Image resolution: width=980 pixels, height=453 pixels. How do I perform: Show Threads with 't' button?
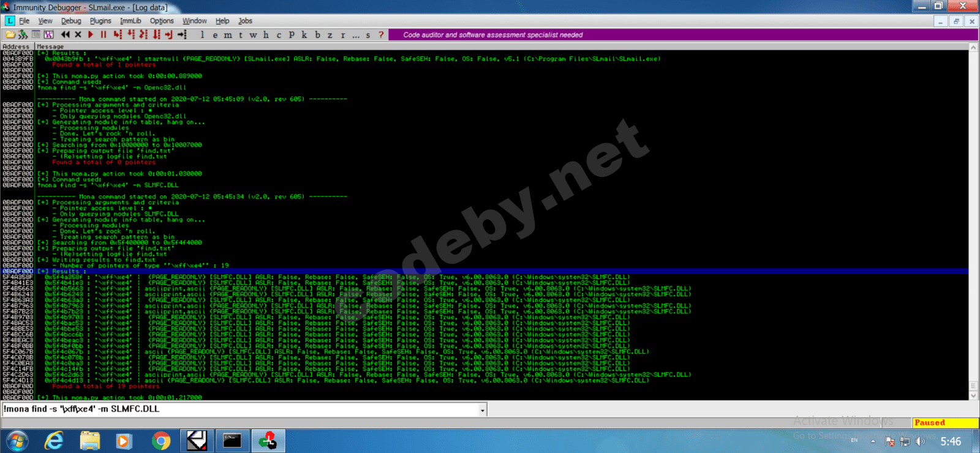click(x=241, y=35)
